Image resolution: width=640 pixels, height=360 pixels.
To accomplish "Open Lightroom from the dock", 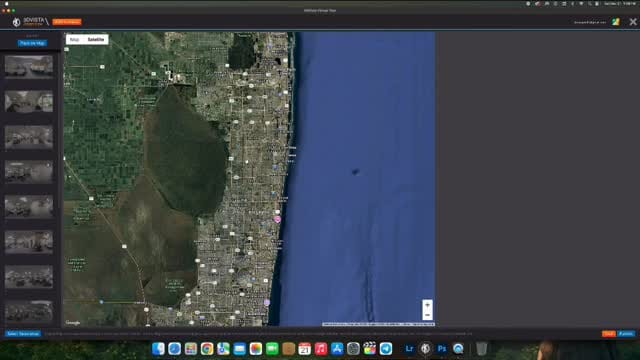I will [409, 349].
